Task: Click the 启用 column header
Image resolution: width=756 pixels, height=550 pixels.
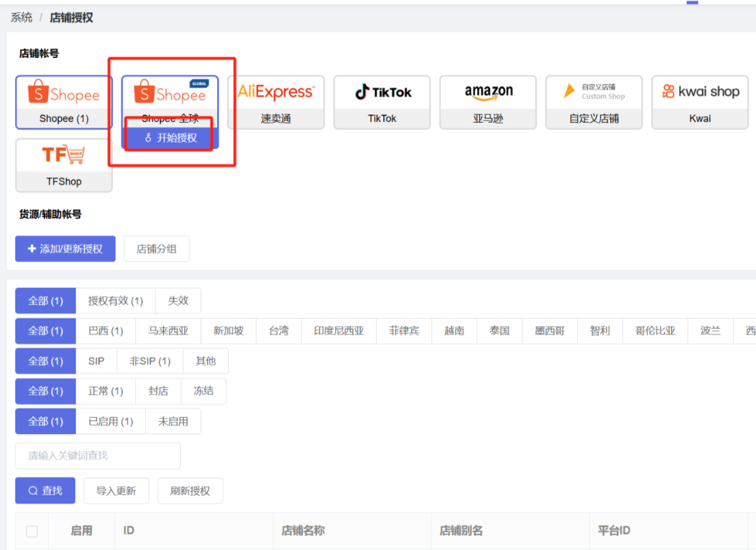Action: pos(82,531)
